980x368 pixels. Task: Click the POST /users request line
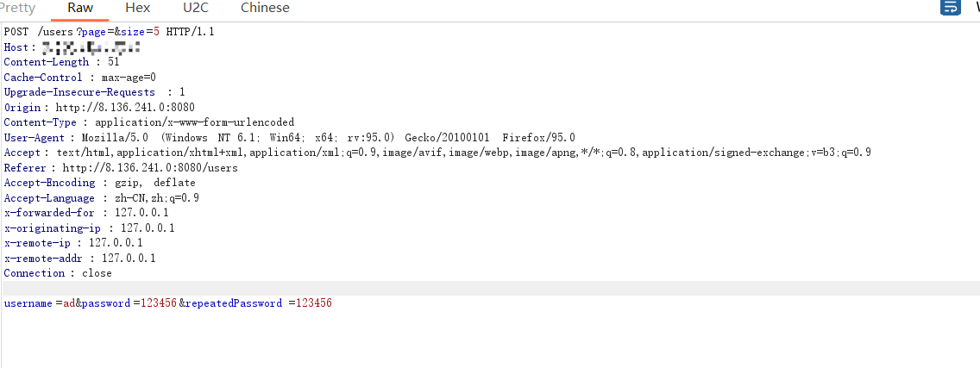coord(110,32)
